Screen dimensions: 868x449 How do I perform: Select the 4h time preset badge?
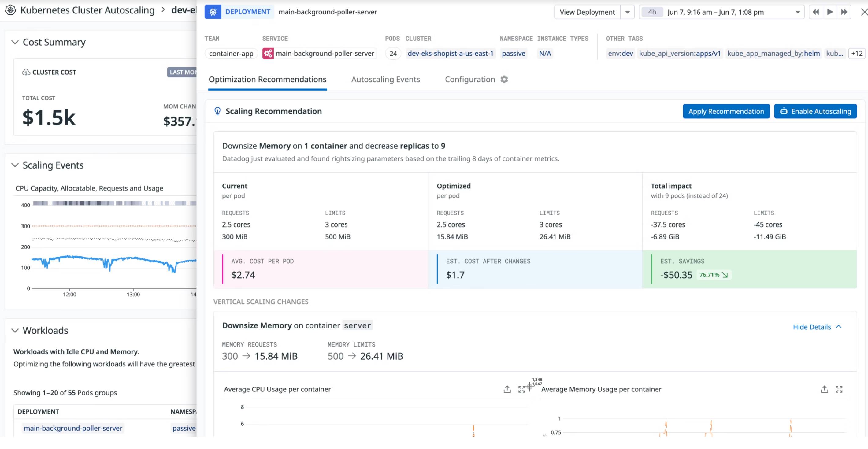coord(652,12)
